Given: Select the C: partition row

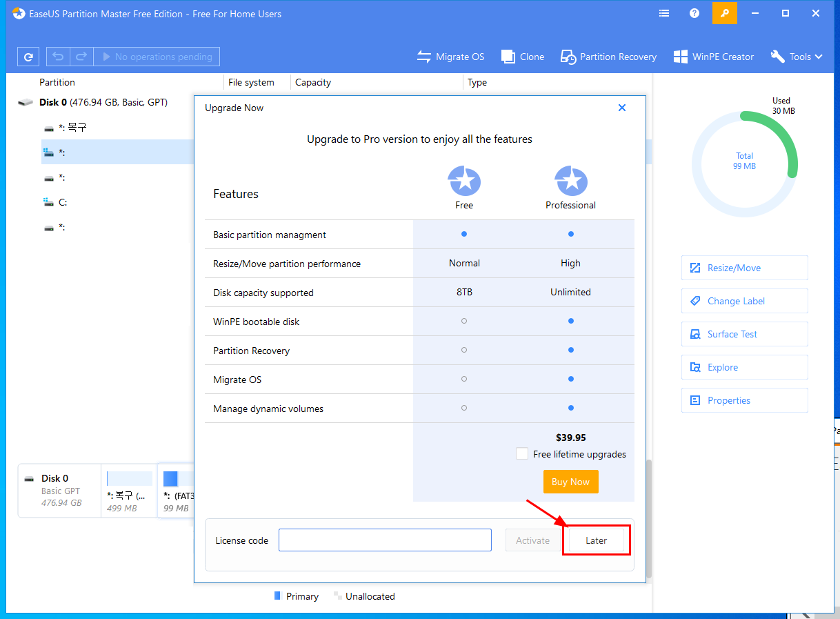Looking at the screenshot, I should 117,202.
